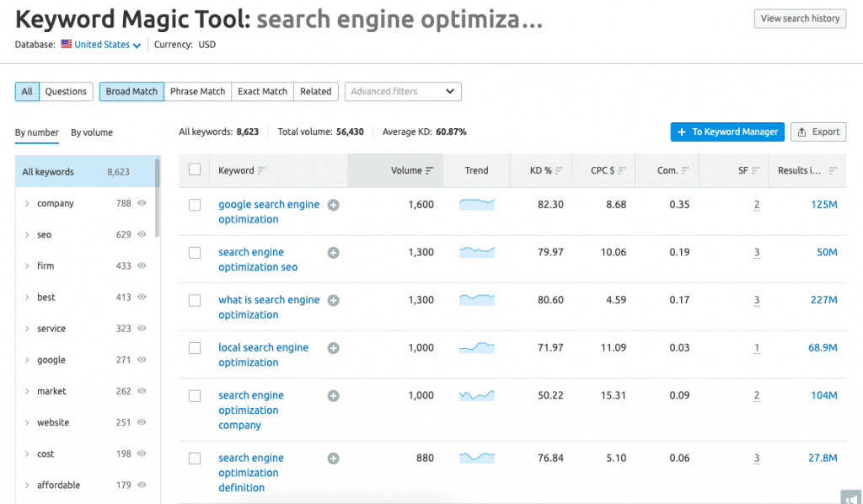Open trend graph for search engine optimization company
Screen dimensions: 863x504
click(x=477, y=395)
